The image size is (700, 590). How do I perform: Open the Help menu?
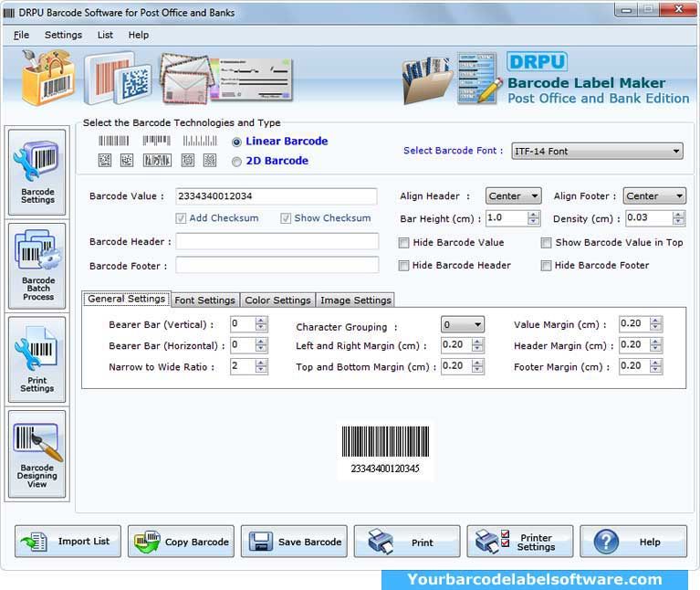point(139,35)
